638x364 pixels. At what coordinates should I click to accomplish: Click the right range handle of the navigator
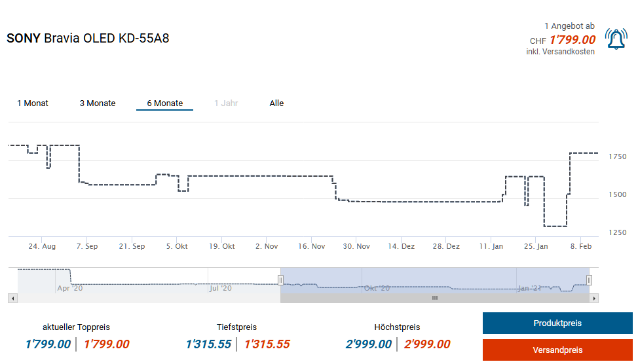[589, 280]
